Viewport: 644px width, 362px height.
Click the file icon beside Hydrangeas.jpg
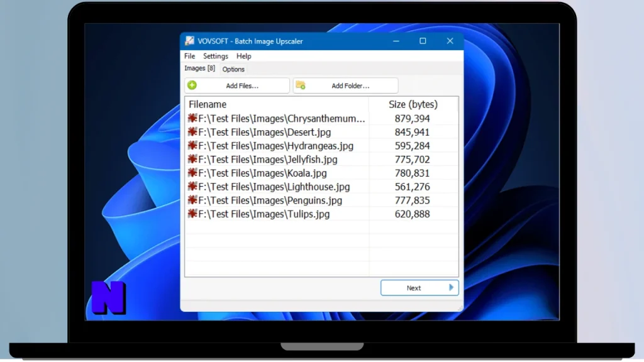click(x=192, y=145)
